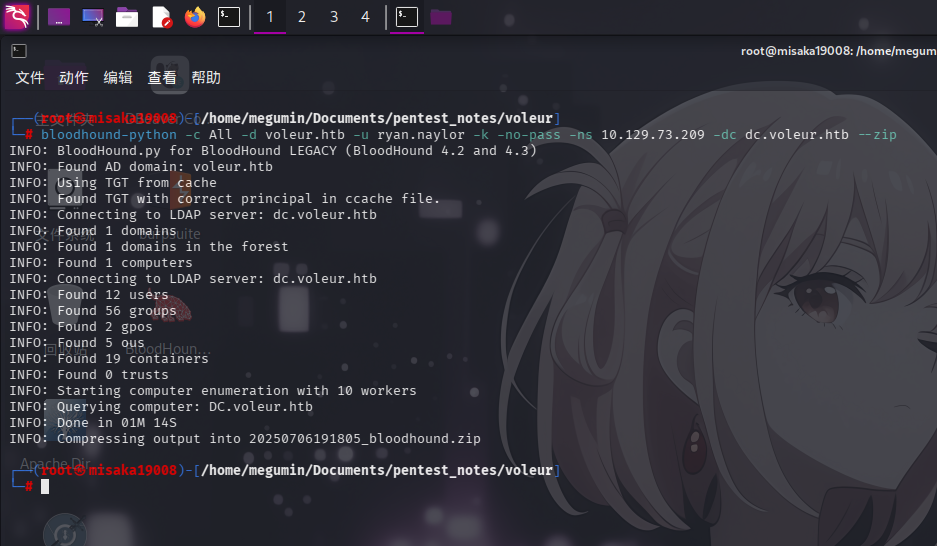
Task: Open the 帮助 (Help) menu
Action: [x=206, y=78]
